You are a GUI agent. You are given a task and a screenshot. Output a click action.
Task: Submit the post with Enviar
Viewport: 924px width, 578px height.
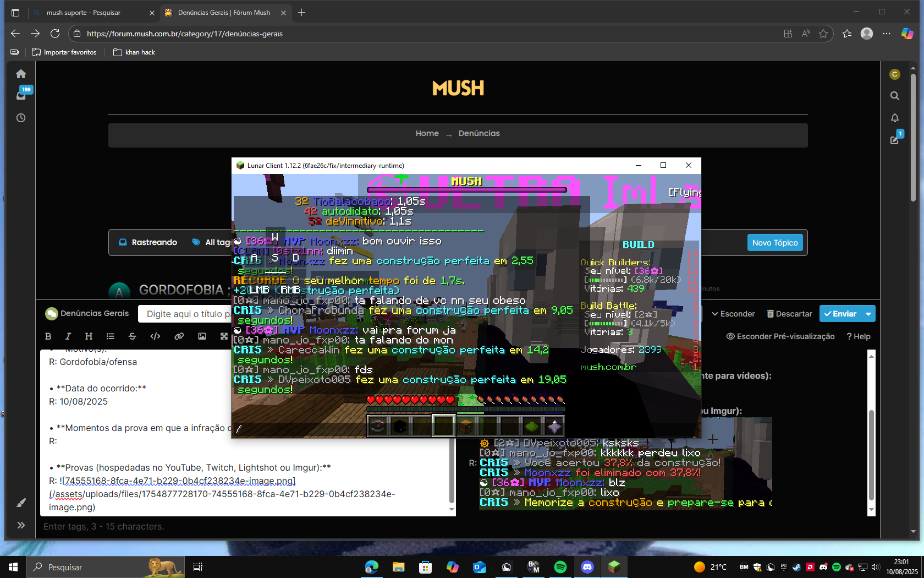click(x=840, y=314)
